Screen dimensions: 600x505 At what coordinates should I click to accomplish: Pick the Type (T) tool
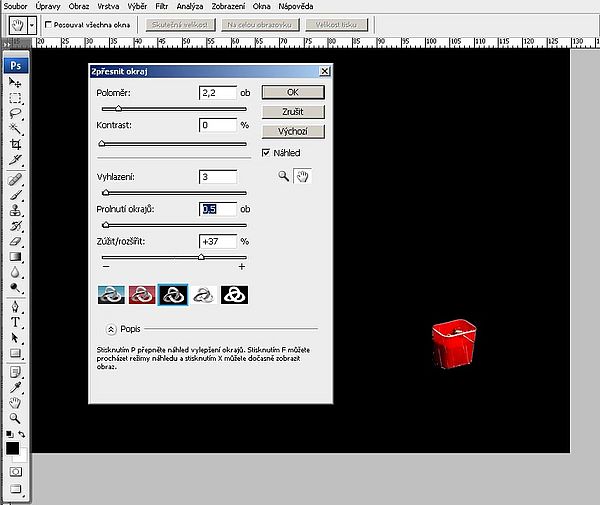click(x=16, y=322)
